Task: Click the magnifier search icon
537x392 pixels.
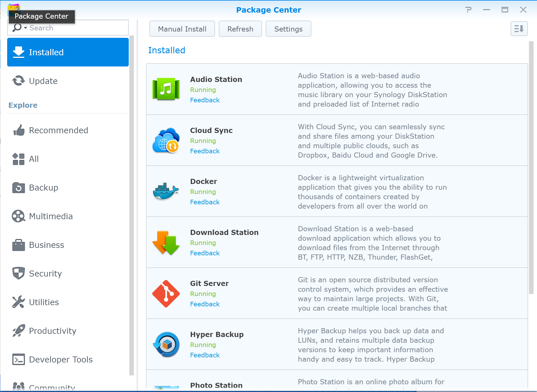Action: (17, 28)
